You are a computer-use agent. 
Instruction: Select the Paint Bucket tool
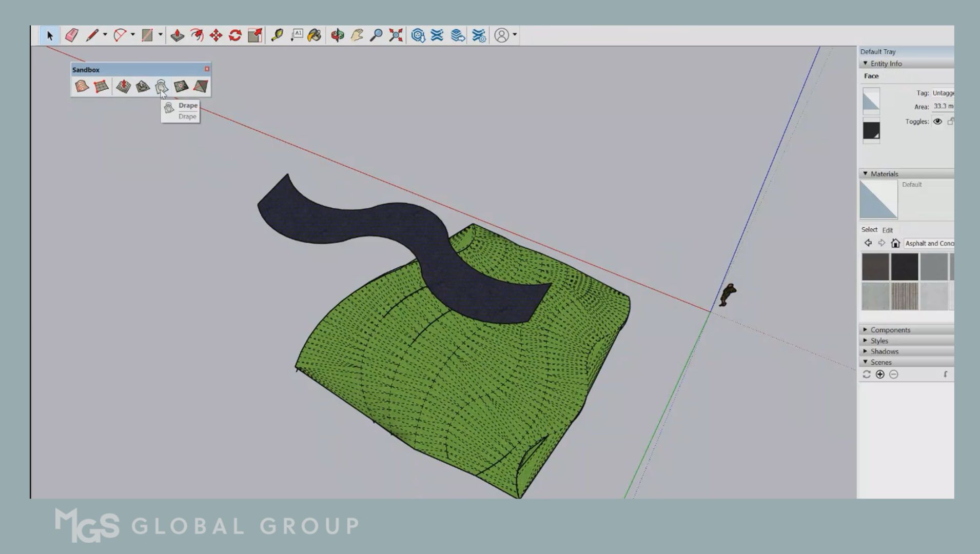tap(315, 35)
